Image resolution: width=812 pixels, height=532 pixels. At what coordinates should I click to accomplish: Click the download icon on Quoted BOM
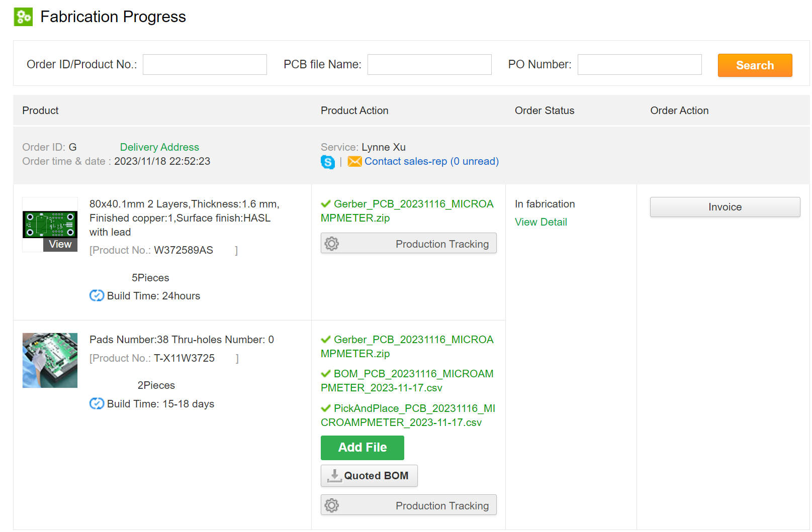click(334, 476)
